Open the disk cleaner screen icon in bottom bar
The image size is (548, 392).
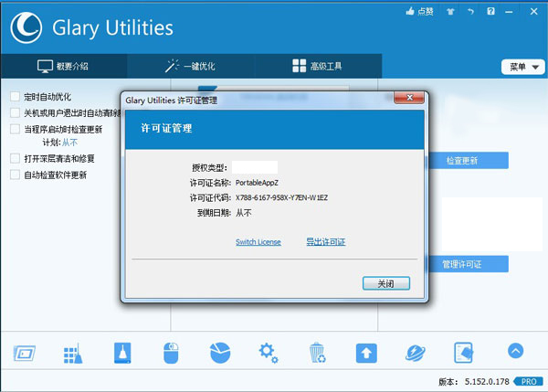click(x=25, y=354)
